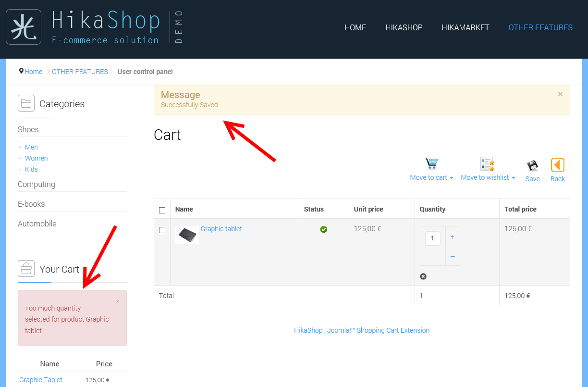Open the E-books category

pos(31,204)
